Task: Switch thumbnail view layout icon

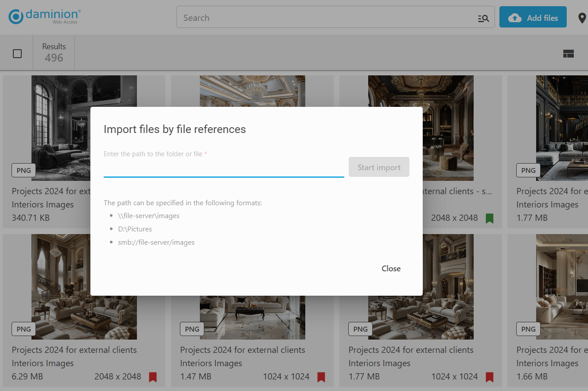Action: click(x=568, y=54)
